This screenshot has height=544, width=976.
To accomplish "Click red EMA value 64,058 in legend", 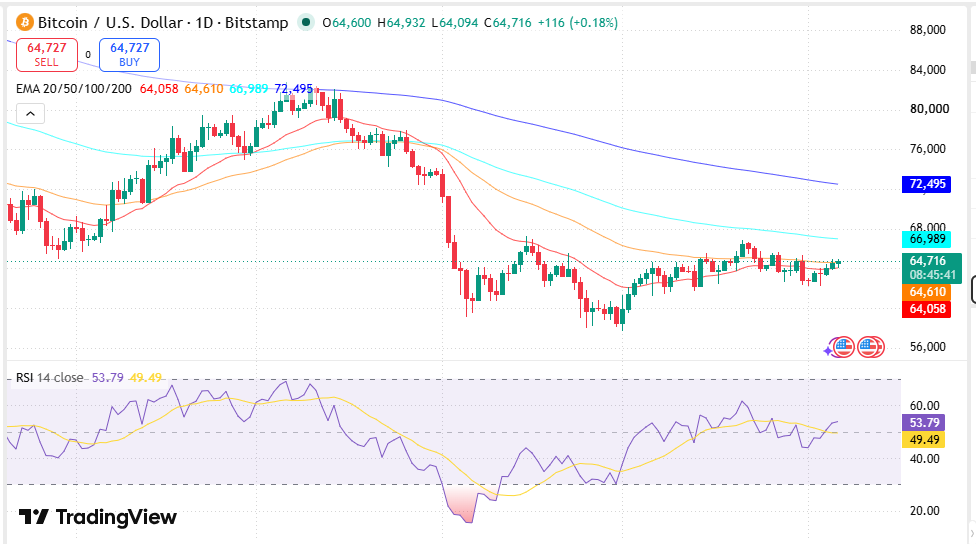I will 159,89.
